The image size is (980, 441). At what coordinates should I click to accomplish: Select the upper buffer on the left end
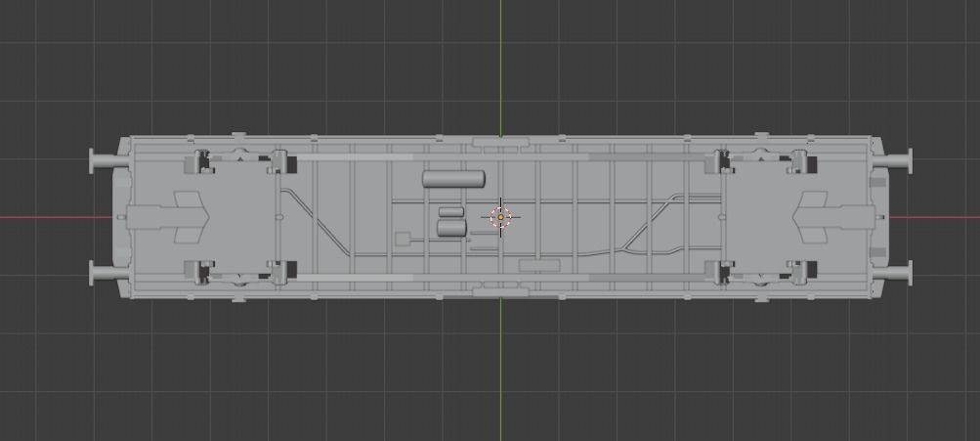tap(108, 161)
